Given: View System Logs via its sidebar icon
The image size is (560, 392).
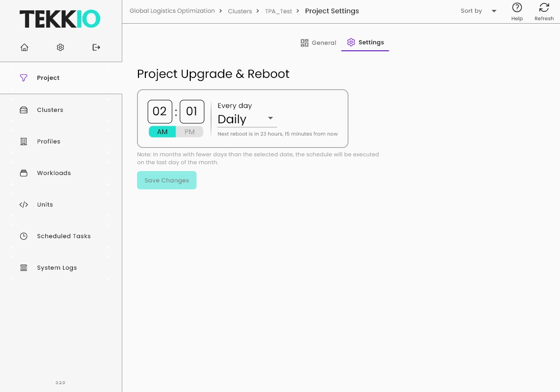Looking at the screenshot, I should point(24,268).
